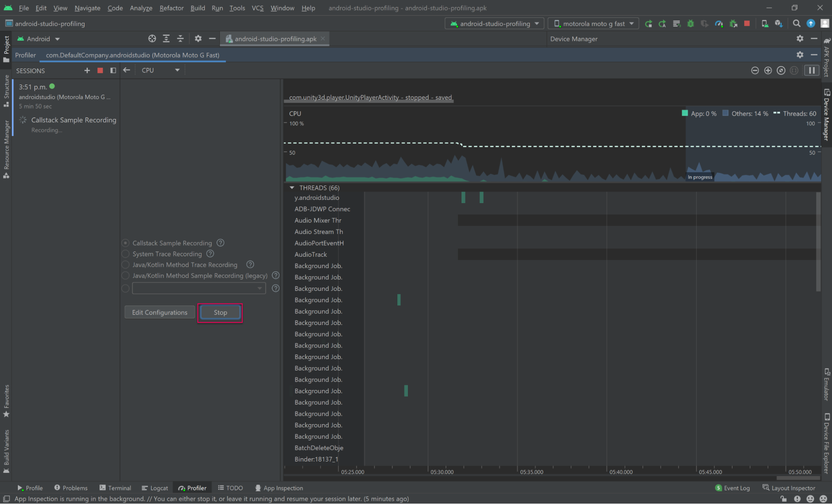Click the zoom out profiler timeline icon
The image size is (832, 504).
pyautogui.click(x=755, y=70)
